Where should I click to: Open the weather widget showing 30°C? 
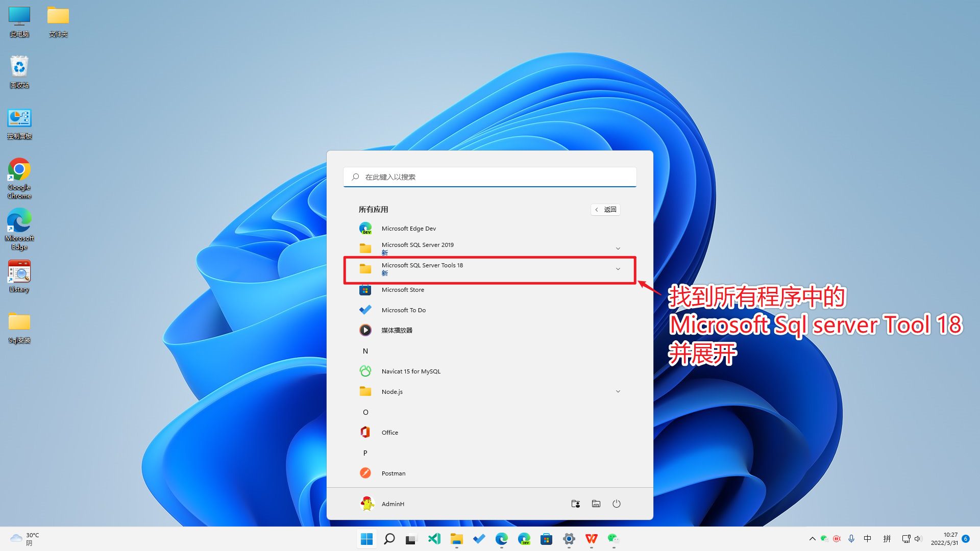[x=24, y=539]
